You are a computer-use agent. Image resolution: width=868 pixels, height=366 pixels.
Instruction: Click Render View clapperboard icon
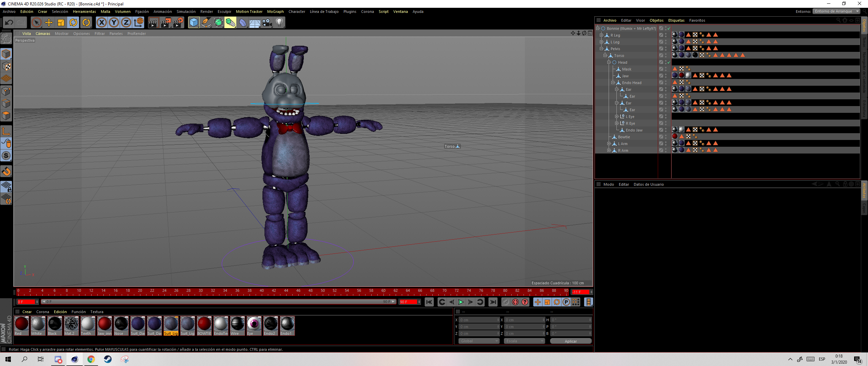[x=153, y=23]
